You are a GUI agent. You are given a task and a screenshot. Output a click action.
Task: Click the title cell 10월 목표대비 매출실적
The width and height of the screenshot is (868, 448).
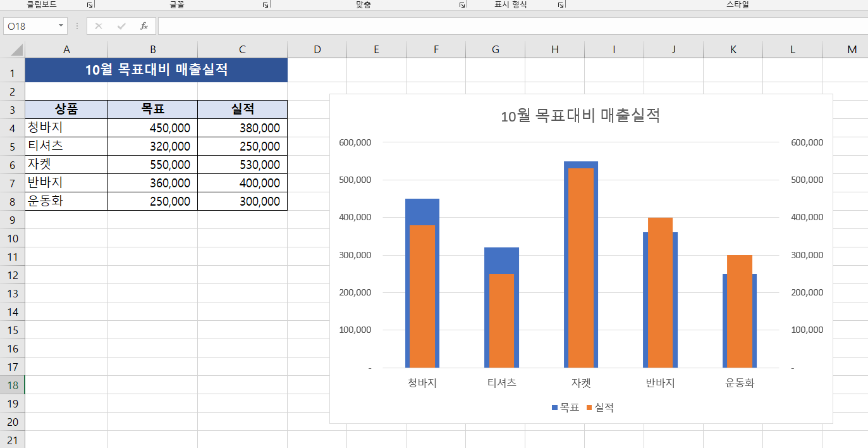coord(156,70)
